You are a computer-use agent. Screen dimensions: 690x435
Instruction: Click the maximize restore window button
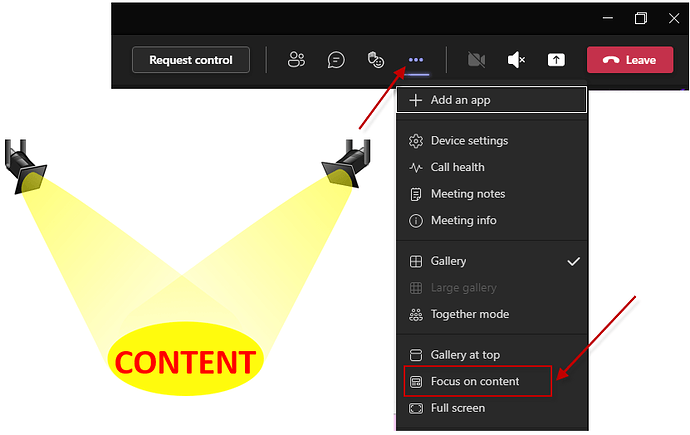pyautogui.click(x=641, y=18)
